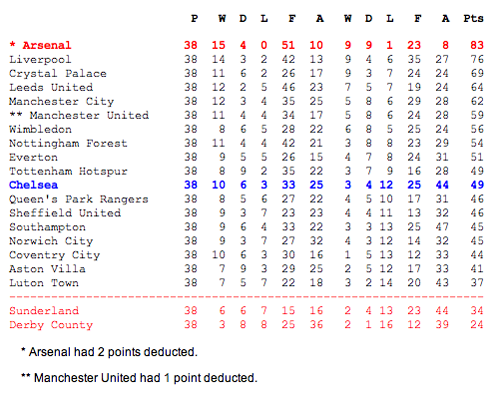500x394 pixels.
Task: Select the Manchester City team name
Action: point(61,101)
